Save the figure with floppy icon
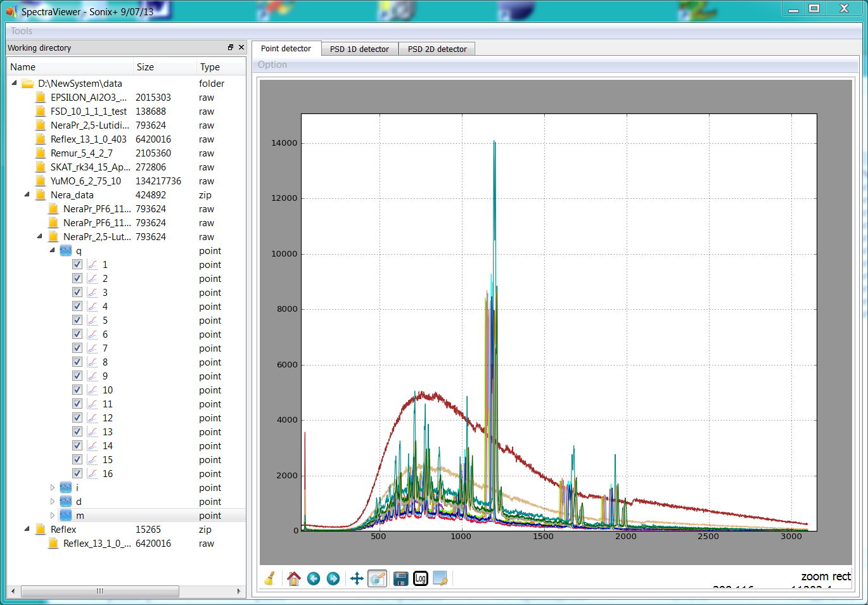The image size is (868, 605). tap(400, 578)
